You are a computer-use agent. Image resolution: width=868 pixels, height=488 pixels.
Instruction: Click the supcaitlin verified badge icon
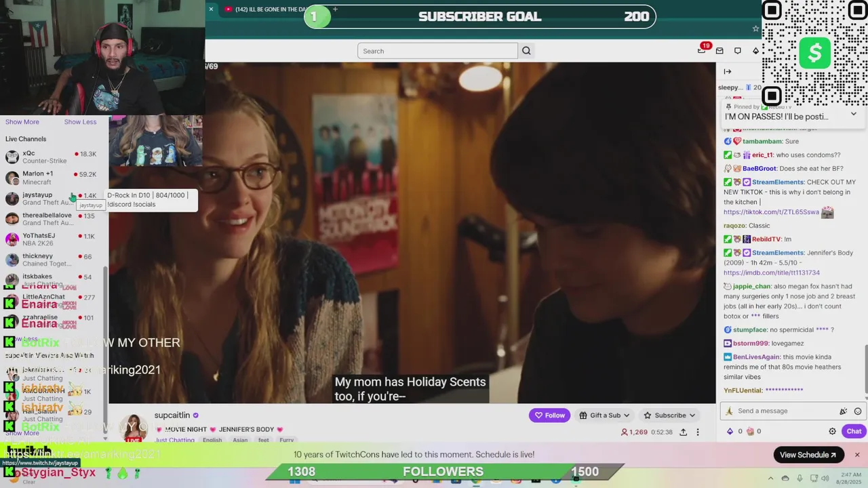click(196, 415)
